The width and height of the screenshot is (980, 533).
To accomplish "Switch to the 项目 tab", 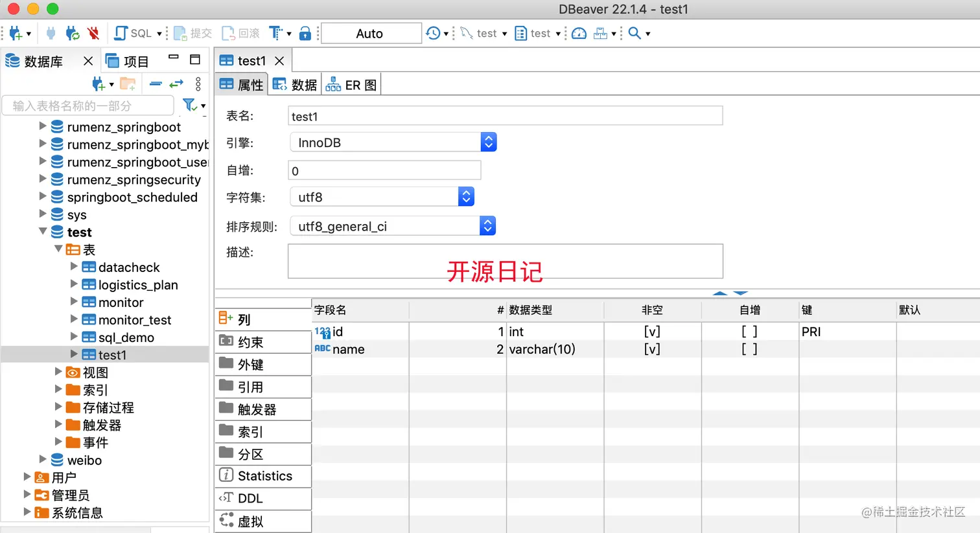I will pos(128,61).
